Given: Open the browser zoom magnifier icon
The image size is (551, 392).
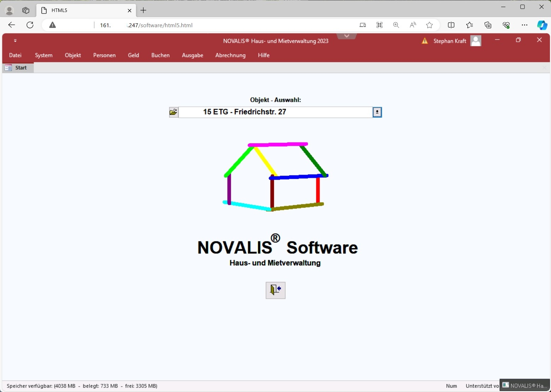Looking at the screenshot, I should [396, 25].
